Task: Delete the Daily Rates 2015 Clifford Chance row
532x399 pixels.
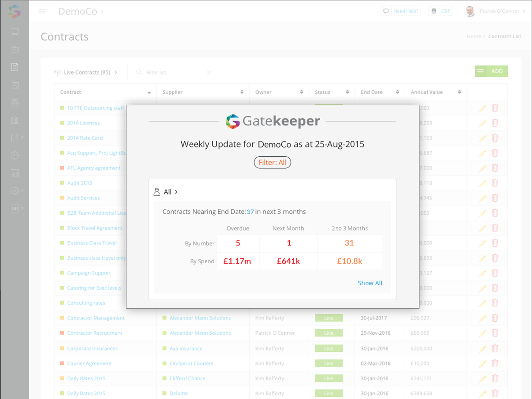Action: tap(495, 378)
